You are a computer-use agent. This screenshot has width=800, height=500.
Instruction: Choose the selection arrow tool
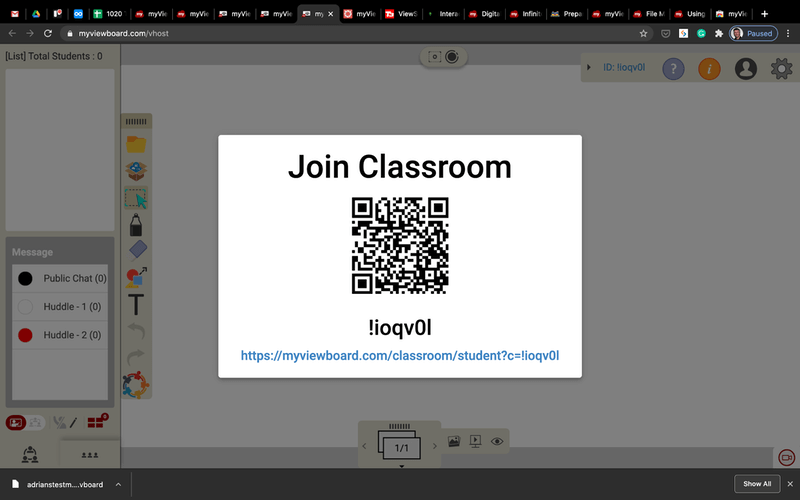tap(136, 198)
